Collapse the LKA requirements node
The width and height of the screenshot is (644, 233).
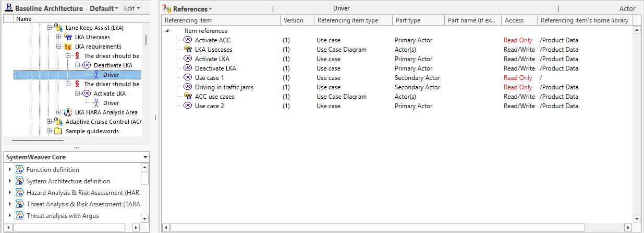point(59,46)
